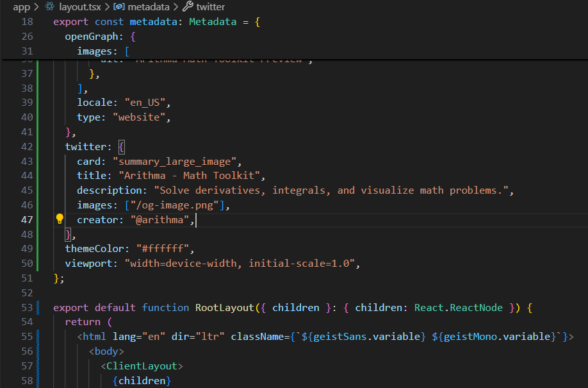Image resolution: width=588 pixels, height=388 pixels.
Task: Click the type "website" value
Action: (x=139, y=117)
